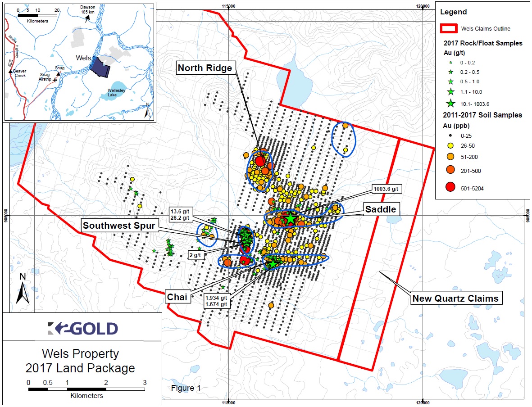The width and height of the screenshot is (532, 407).
Task: Click the smallest green star beside 0 - 0.2
Action: pyautogui.click(x=451, y=63)
